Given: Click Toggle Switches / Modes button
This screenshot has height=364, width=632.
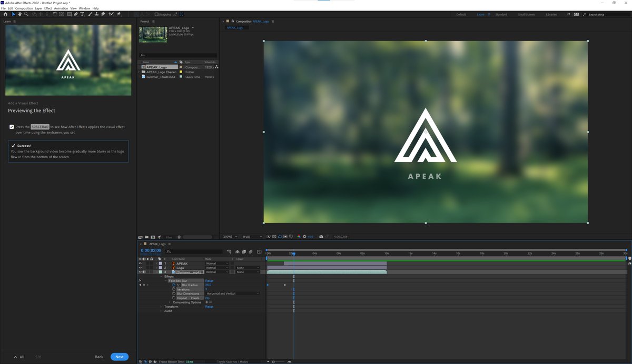Looking at the screenshot, I should tap(231, 362).
